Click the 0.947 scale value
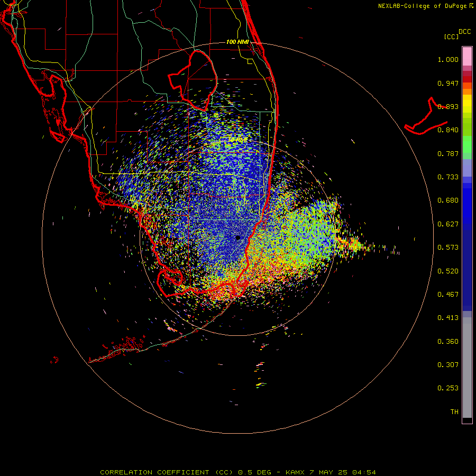Image resolution: width=476 pixels, height=476 pixels. pyautogui.click(x=448, y=83)
